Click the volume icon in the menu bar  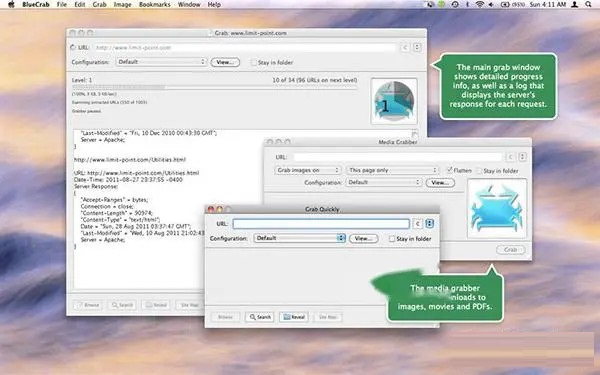(x=491, y=5)
